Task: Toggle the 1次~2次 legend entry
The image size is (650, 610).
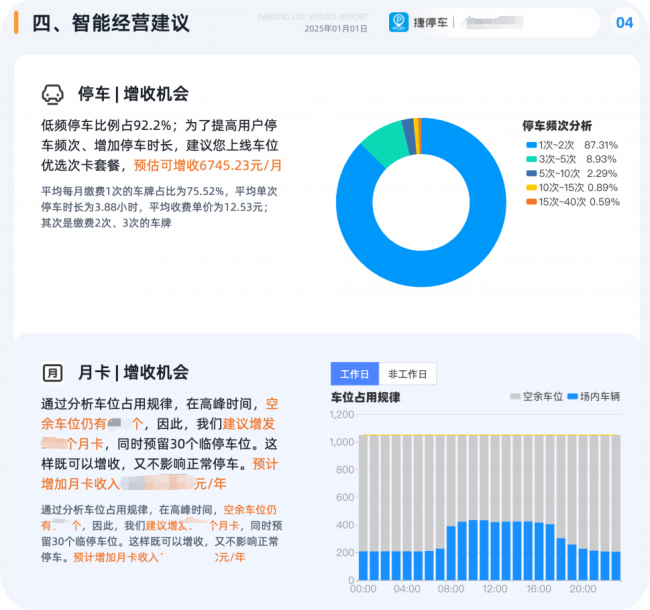Action: 572,145
